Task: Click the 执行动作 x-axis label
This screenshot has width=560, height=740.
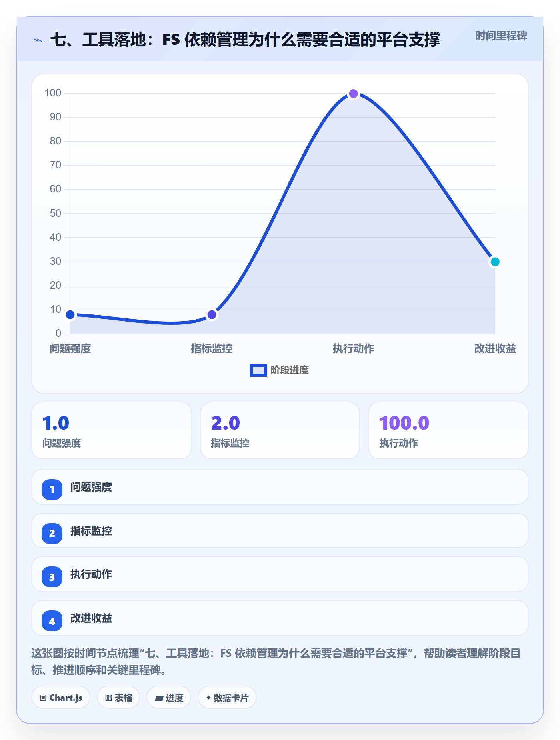Action: coord(354,349)
